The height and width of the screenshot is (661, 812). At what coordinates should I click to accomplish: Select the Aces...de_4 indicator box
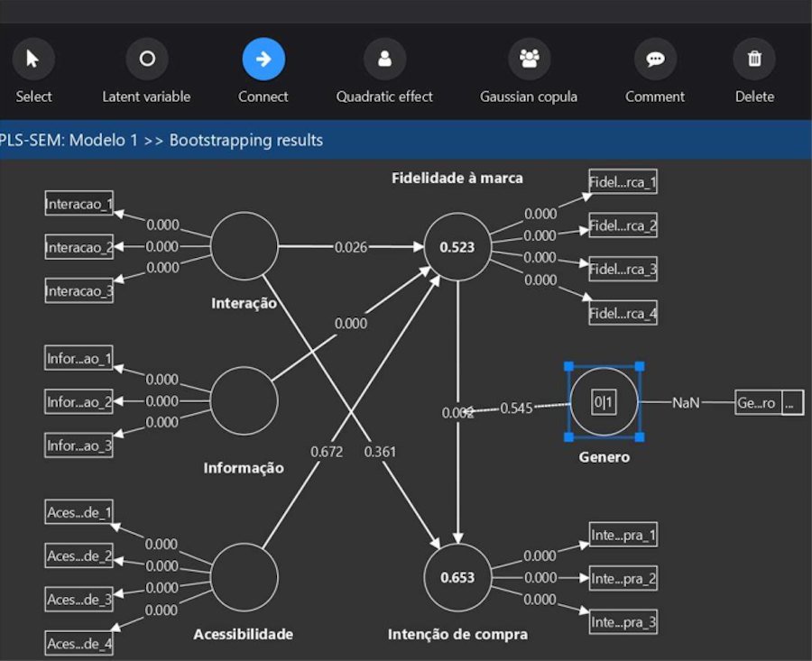pyautogui.click(x=79, y=644)
